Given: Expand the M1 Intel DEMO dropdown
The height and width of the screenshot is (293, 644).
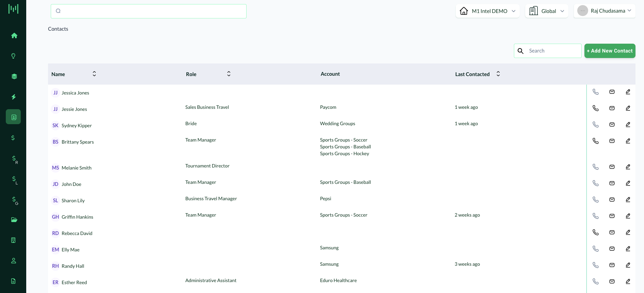Looking at the screenshot, I should click(x=487, y=11).
